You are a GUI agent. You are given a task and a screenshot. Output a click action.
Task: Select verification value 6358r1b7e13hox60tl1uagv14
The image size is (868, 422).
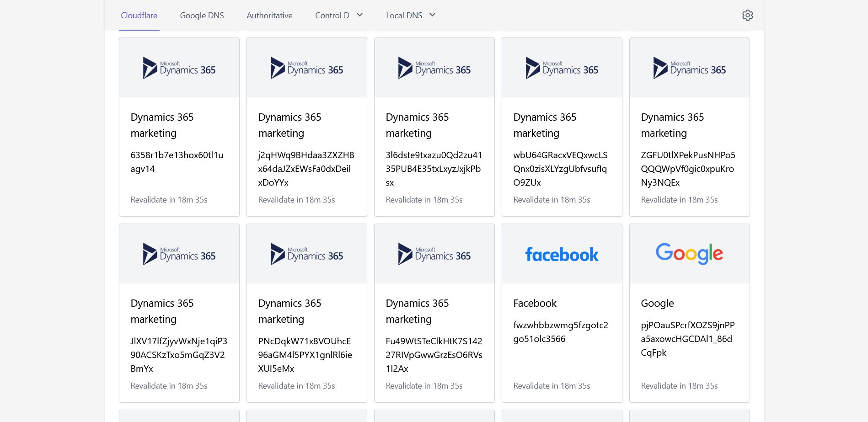pyautogui.click(x=177, y=162)
